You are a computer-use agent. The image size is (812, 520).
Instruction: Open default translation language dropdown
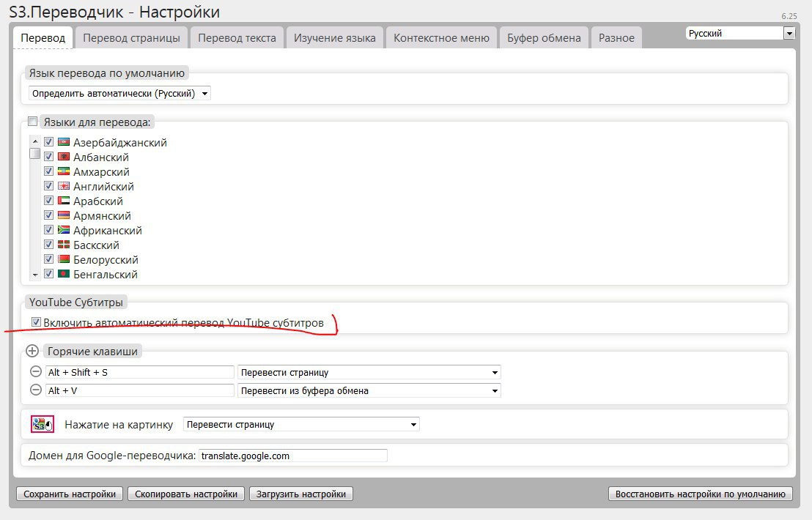click(119, 94)
